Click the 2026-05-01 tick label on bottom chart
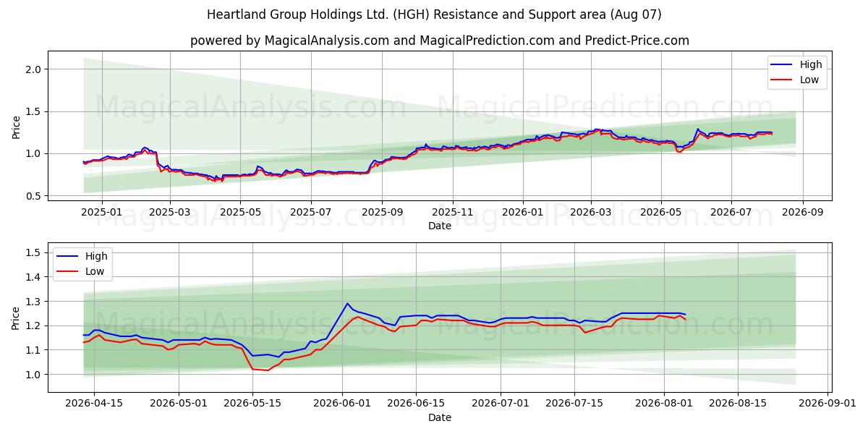The height and width of the screenshot is (434, 868). (x=178, y=404)
